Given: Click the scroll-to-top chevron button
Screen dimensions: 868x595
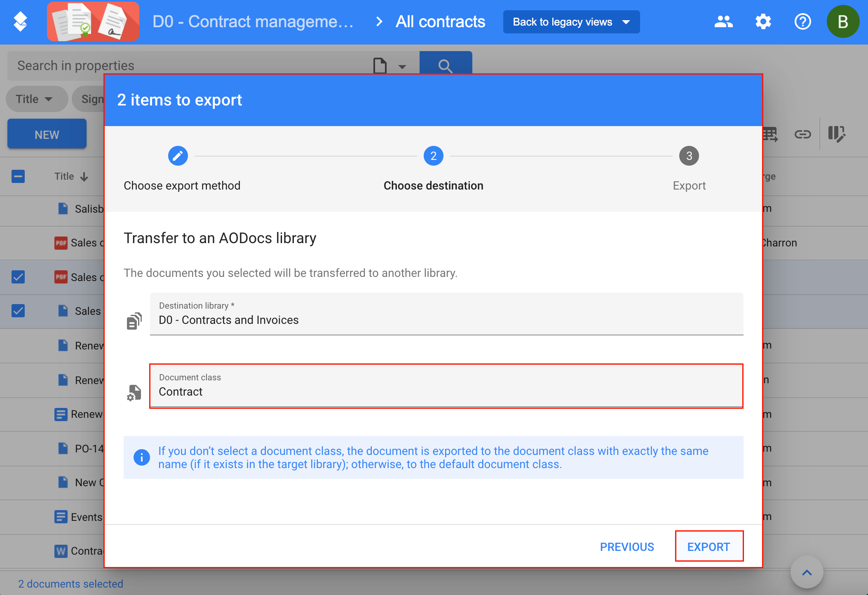Looking at the screenshot, I should [807, 572].
